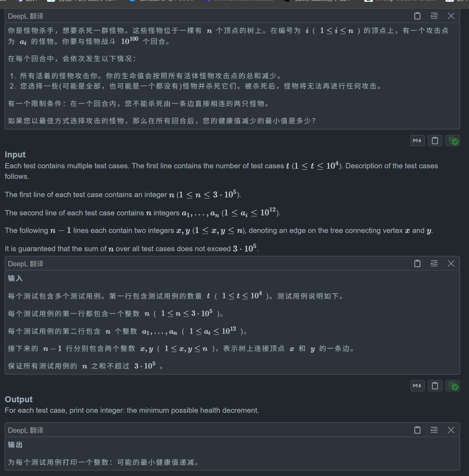Image resolution: width=469 pixels, height=476 pixels.
Task: Click the clipboard icon below the Input translation
Action: tap(435, 385)
